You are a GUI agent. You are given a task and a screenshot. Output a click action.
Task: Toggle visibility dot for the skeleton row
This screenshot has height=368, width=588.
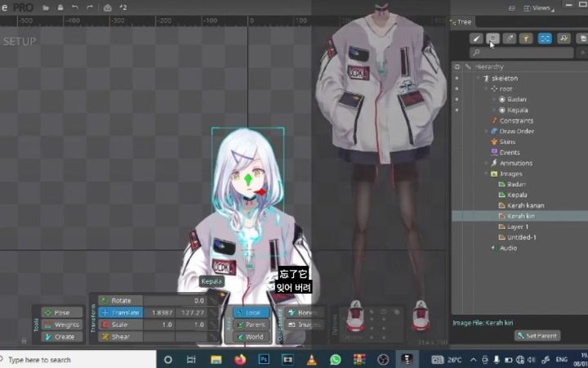(457, 79)
